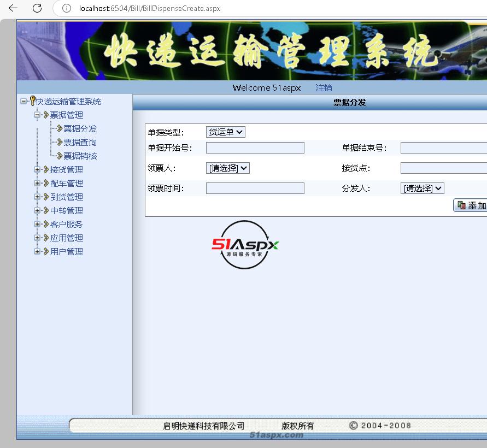Click the 注销 logout link
The height and width of the screenshot is (448, 487).
[x=324, y=88]
